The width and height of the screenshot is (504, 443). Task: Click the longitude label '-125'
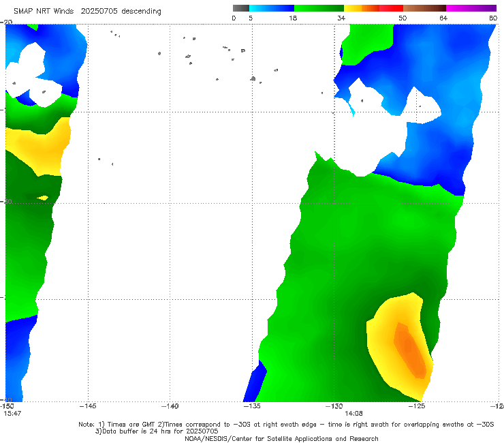point(417,406)
